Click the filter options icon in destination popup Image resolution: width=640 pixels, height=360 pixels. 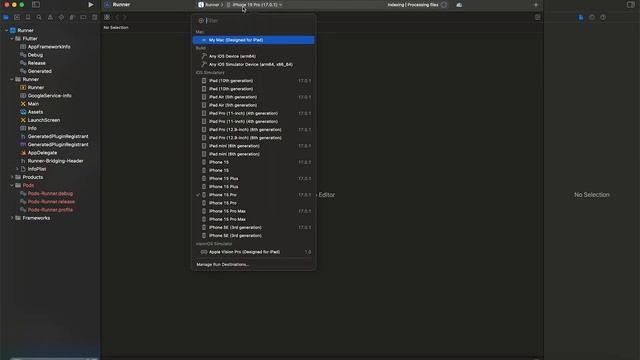(x=201, y=20)
